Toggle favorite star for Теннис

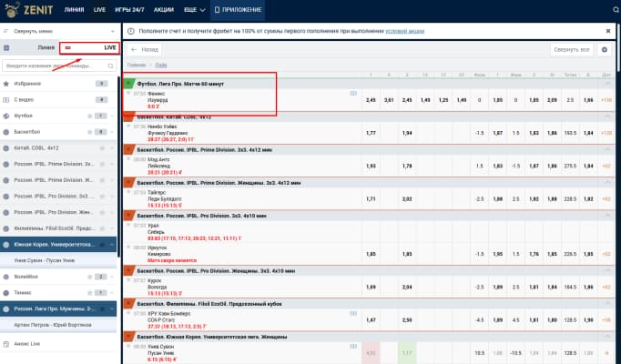pyautogui.click(x=90, y=293)
